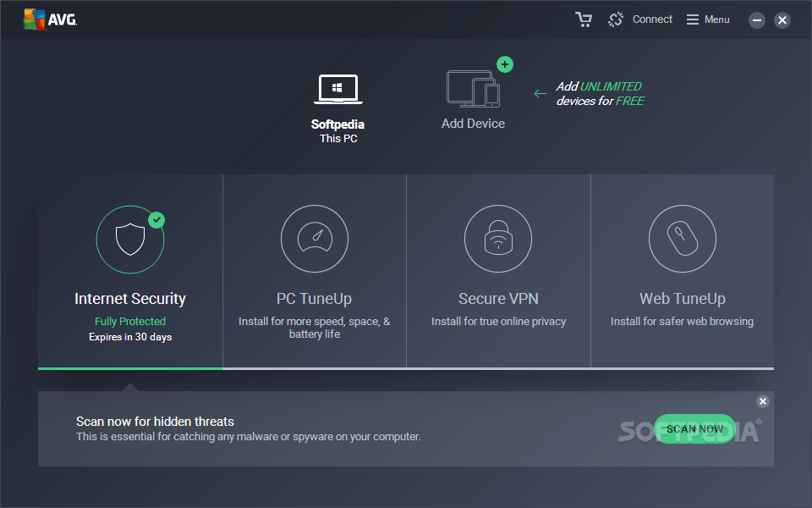Minimize the AVG window
Image resolution: width=812 pixels, height=508 pixels.
click(x=757, y=20)
